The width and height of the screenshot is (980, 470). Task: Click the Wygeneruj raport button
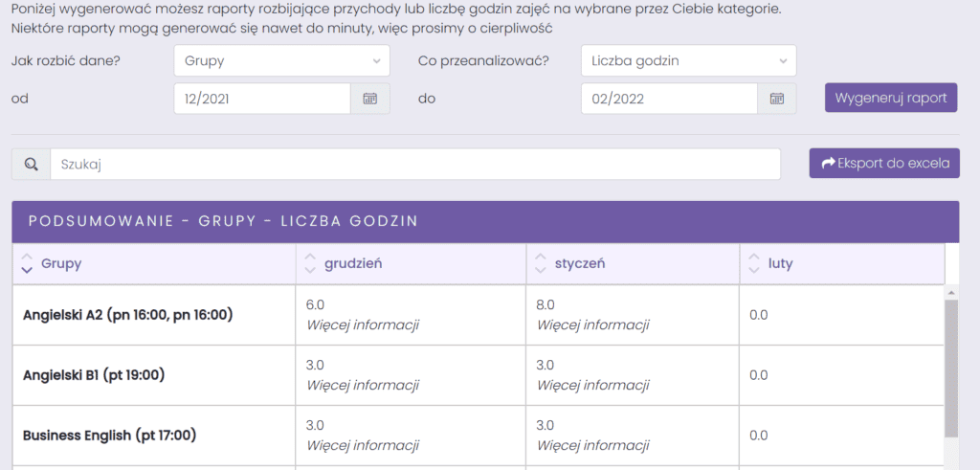[891, 99]
